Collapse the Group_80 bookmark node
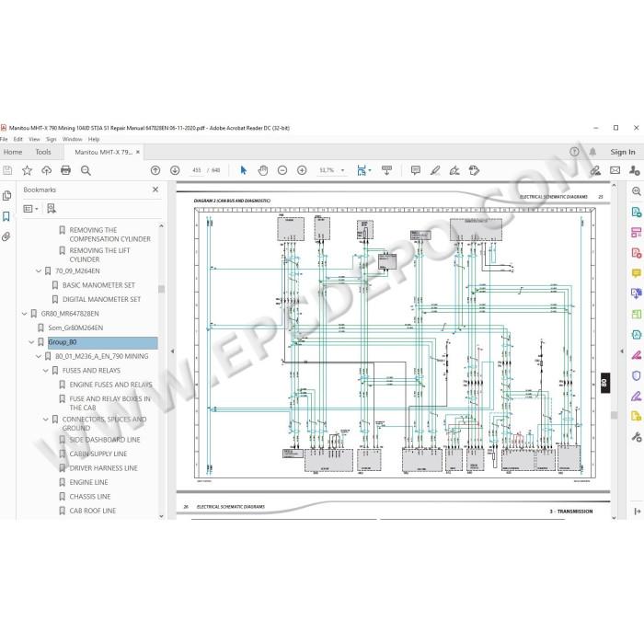 coord(31,342)
